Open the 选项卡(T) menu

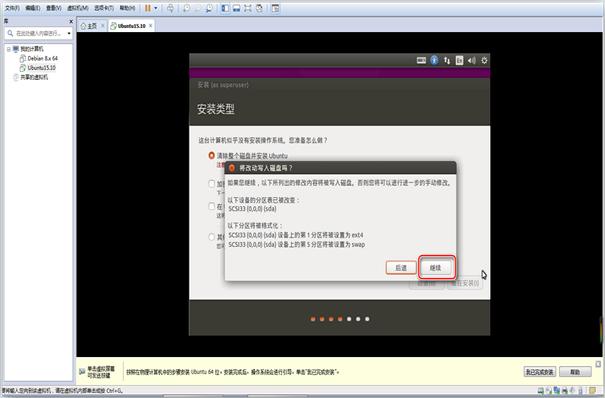tap(104, 8)
